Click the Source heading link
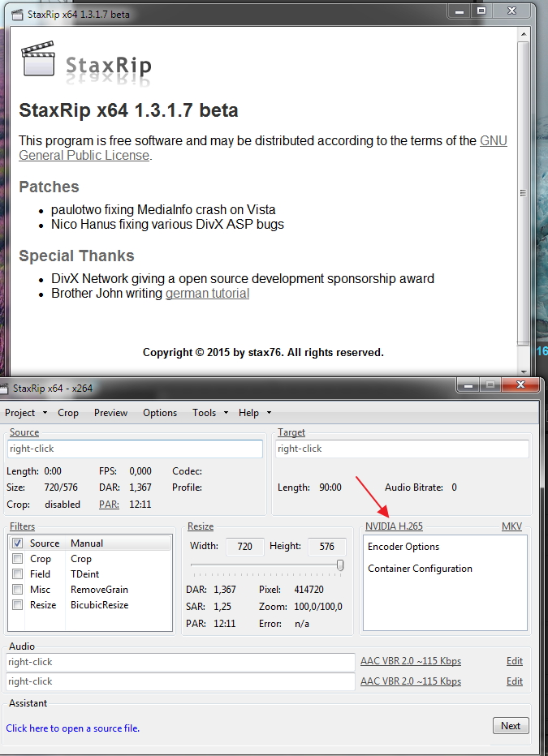The image size is (548, 756). 24,432
